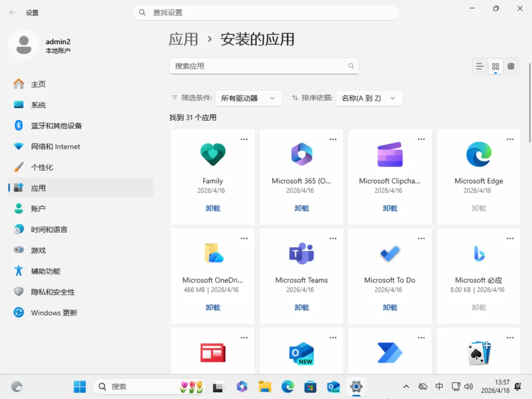Click the 搜索应用 input field
Viewport: 532px width, 399px height.
pyautogui.click(x=264, y=66)
